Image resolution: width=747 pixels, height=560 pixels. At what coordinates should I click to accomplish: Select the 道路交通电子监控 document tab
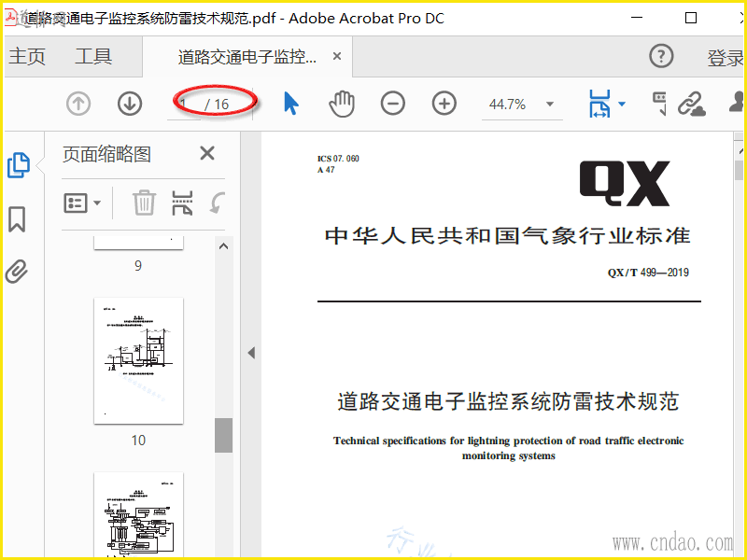247,57
